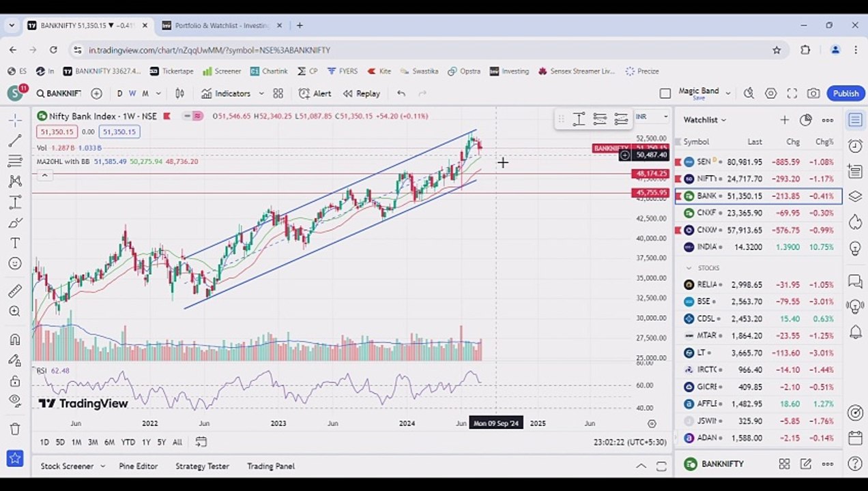Image resolution: width=868 pixels, height=491 pixels.
Task: Select the 1D date range
Action: [44, 443]
